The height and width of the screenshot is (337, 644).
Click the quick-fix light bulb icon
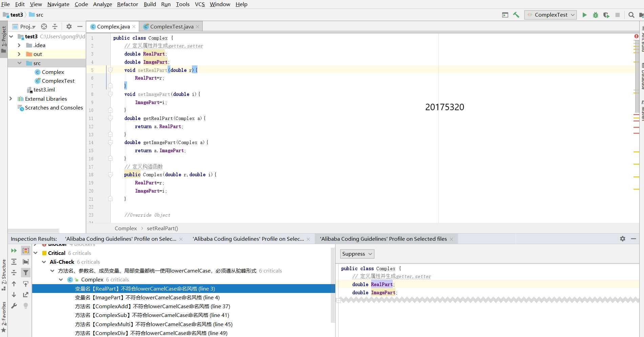pyautogui.click(x=26, y=306)
